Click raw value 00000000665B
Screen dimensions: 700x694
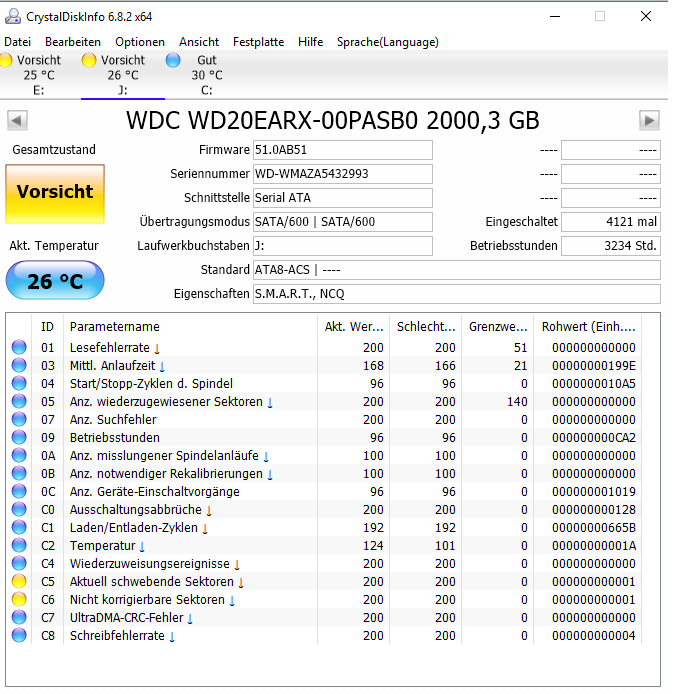click(594, 528)
